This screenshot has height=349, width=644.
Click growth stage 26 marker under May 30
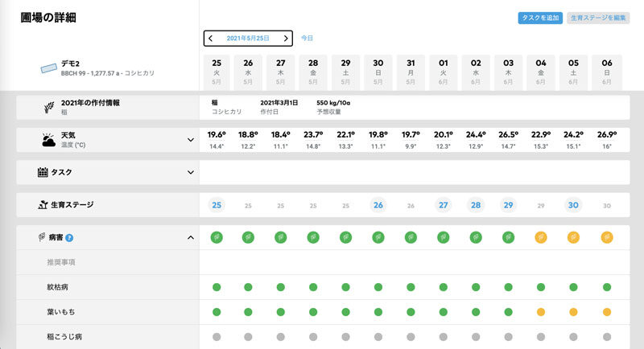coord(378,205)
